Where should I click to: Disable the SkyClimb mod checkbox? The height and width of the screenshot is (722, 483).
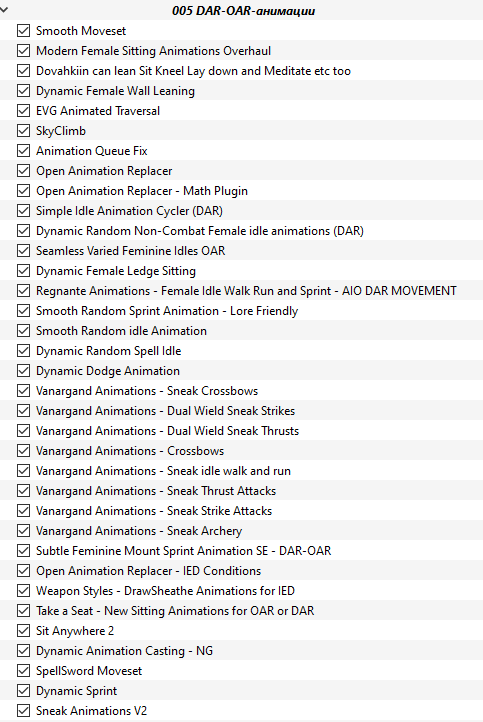(x=23, y=131)
